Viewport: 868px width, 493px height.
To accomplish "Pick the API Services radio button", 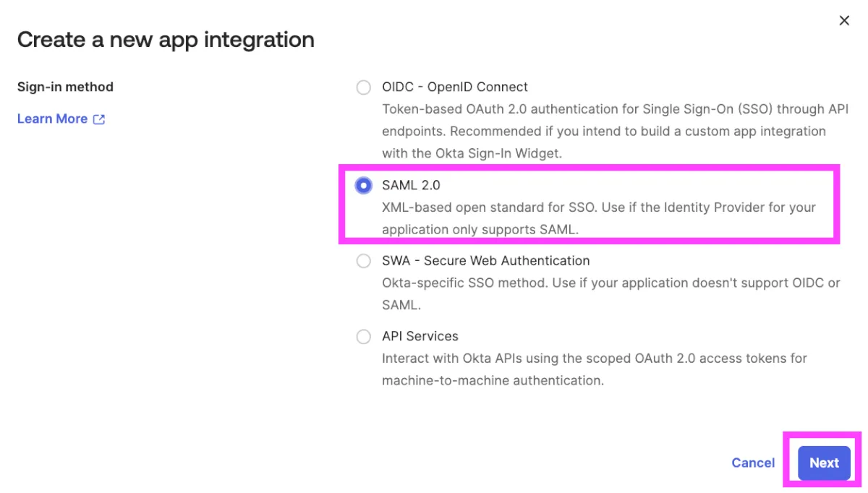I will [363, 337].
